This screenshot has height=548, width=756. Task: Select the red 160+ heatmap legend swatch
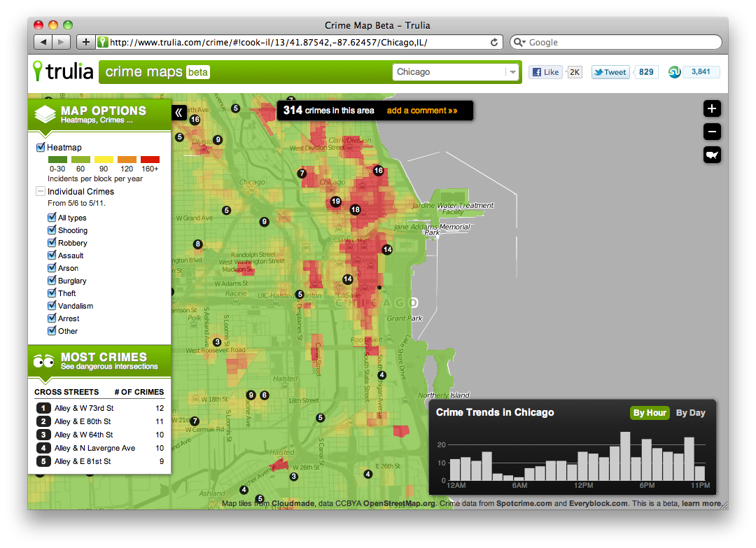coord(150,160)
